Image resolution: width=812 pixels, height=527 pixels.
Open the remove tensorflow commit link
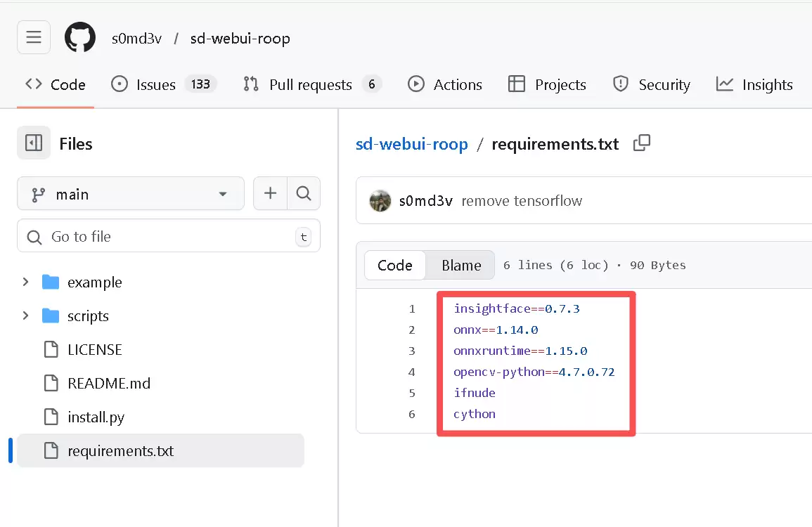click(522, 201)
